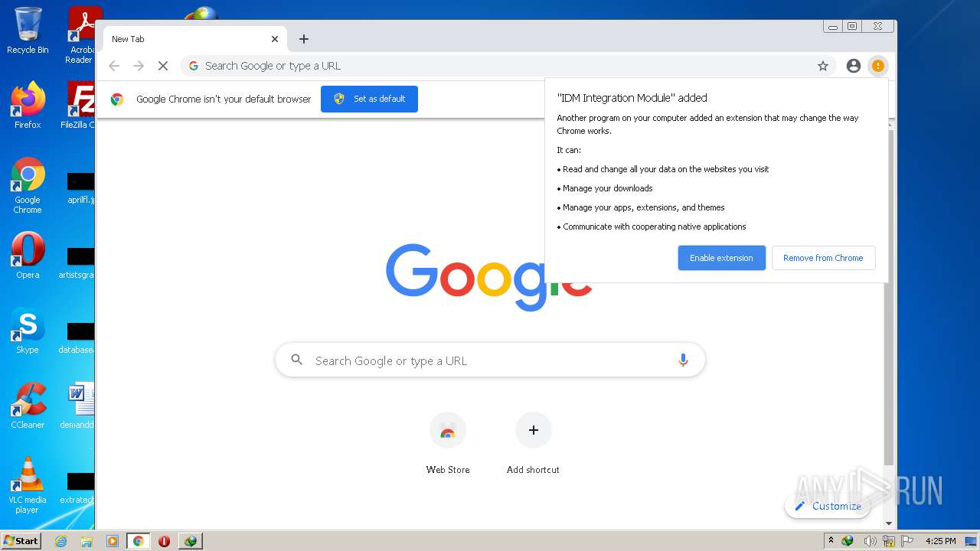Click the IDM taskbar button
Screen dimensions: 980x551
tap(191, 541)
